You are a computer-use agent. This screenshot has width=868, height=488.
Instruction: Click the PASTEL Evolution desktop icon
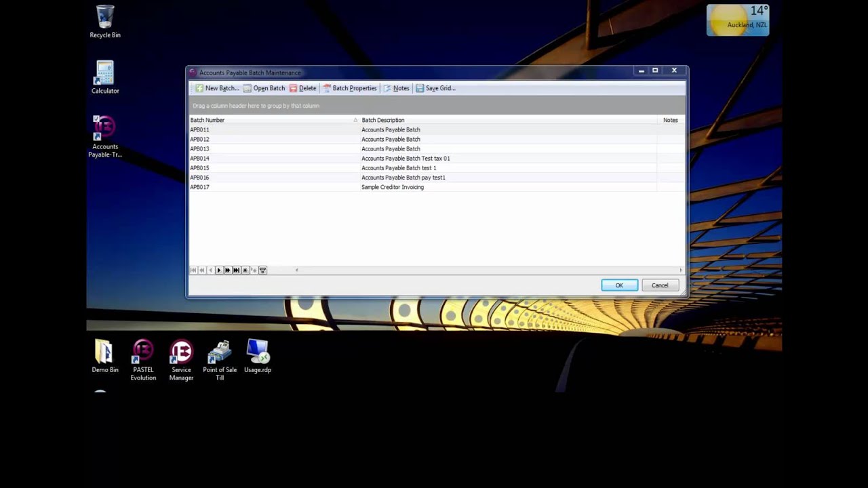click(x=143, y=360)
